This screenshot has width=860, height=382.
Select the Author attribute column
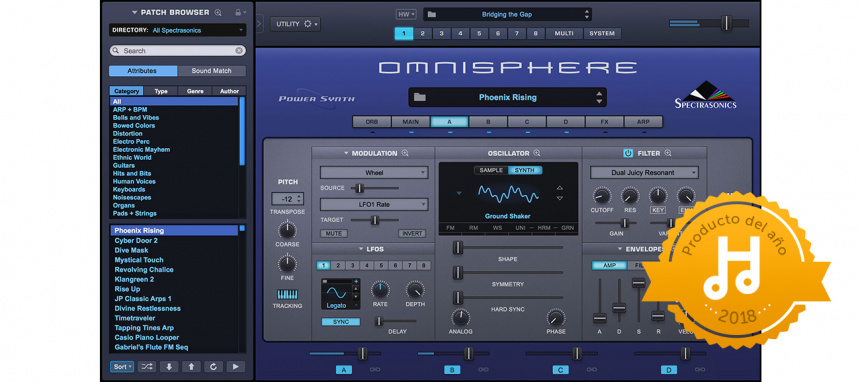point(229,91)
